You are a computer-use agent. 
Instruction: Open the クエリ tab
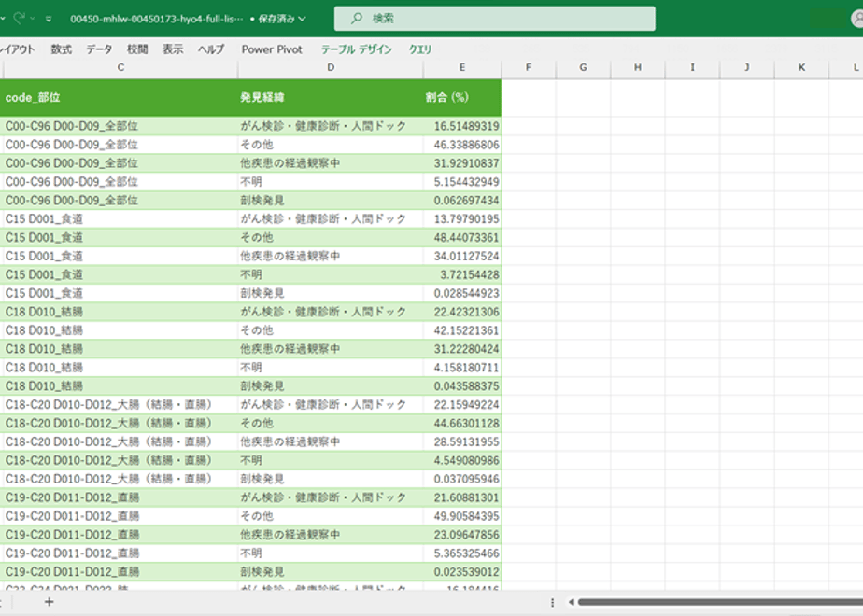(x=420, y=49)
